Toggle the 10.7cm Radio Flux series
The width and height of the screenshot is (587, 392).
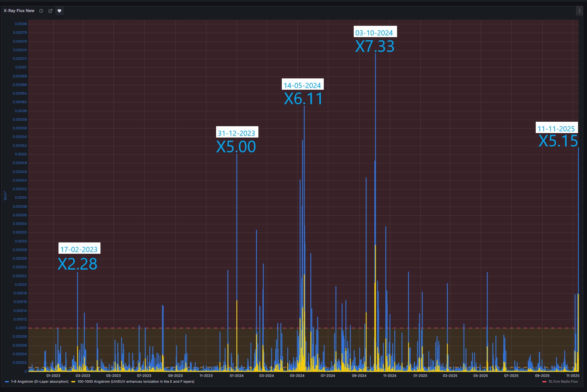(563, 382)
